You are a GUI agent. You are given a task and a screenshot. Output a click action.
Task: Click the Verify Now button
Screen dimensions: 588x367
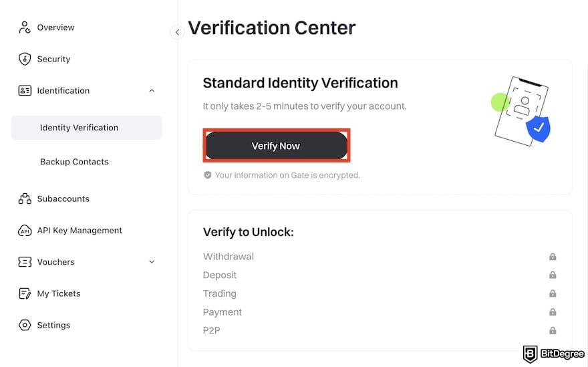(277, 146)
